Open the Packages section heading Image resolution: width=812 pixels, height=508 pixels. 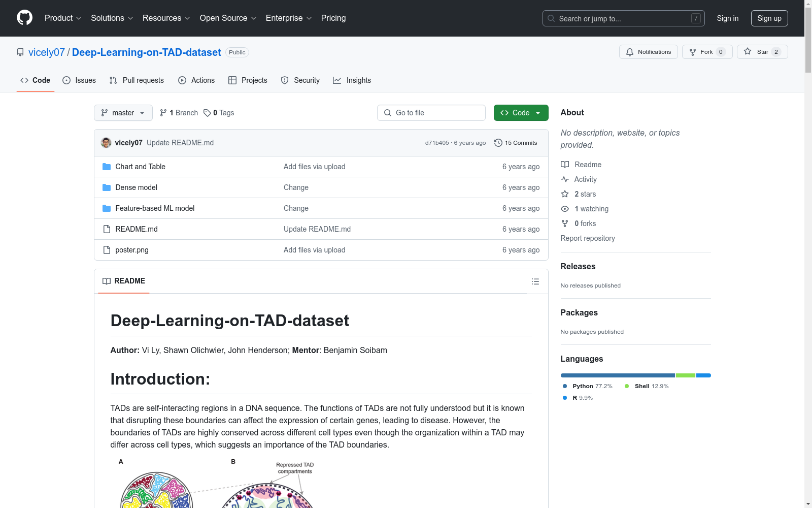point(579,312)
